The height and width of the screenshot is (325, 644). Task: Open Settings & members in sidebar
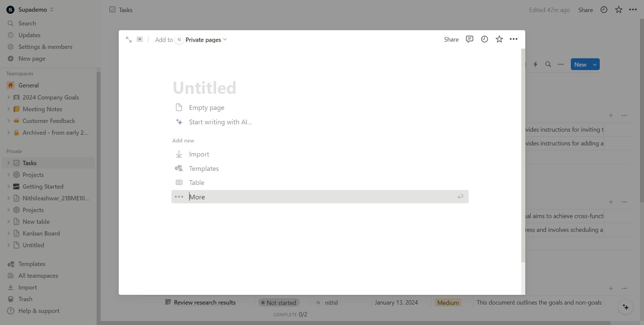(45, 47)
